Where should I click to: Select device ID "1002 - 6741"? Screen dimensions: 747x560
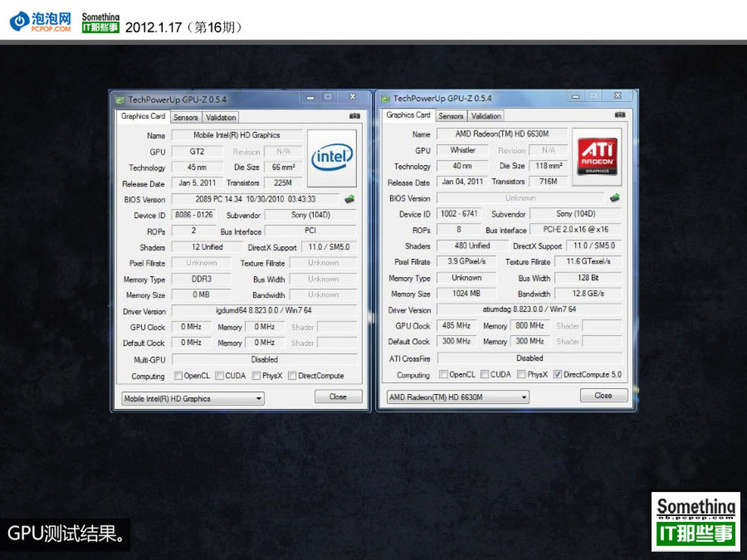pyautogui.click(x=459, y=214)
